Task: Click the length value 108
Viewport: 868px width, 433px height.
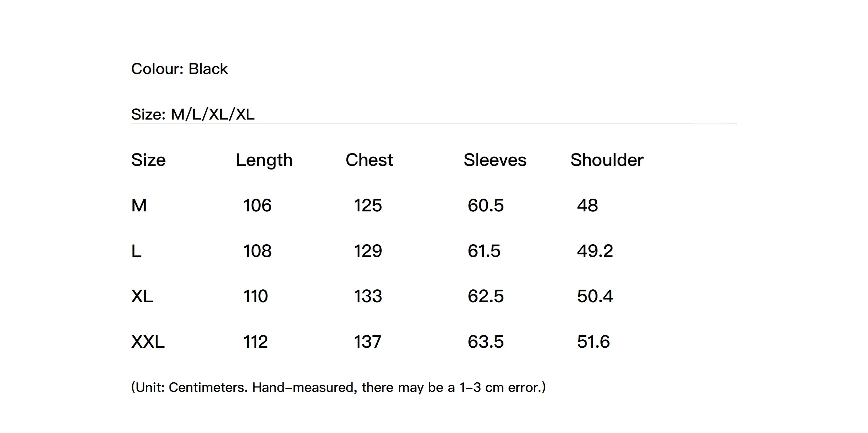Action: pyautogui.click(x=257, y=251)
